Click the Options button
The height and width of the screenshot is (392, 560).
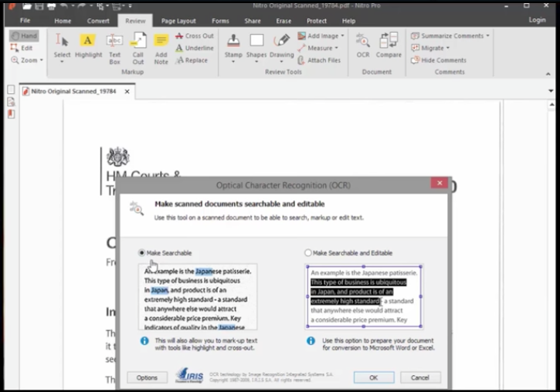[147, 377]
